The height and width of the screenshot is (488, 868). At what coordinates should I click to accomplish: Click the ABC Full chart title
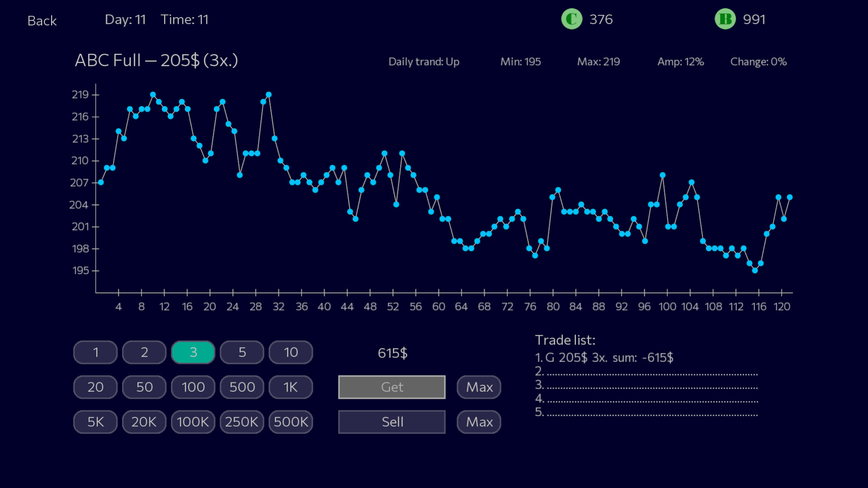click(x=156, y=61)
